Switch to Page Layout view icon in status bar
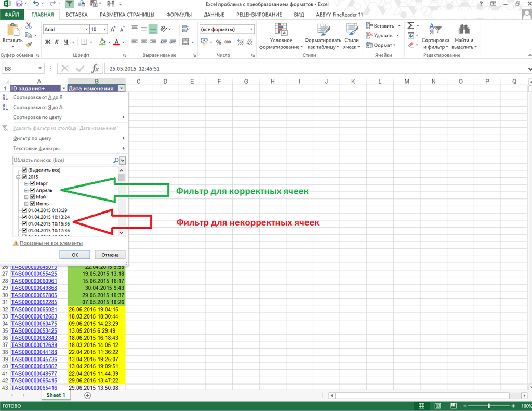 coord(437,406)
